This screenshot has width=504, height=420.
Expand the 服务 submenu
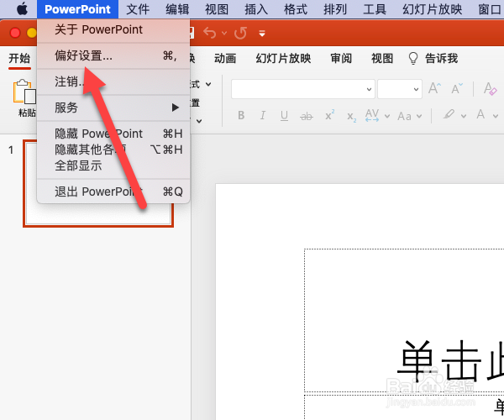(113, 108)
